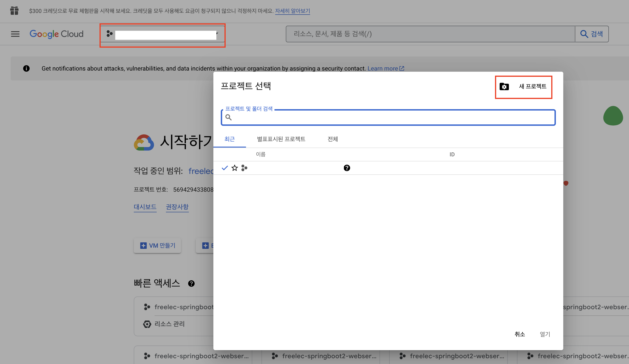Click the 취소 button
The height and width of the screenshot is (364, 629).
[x=520, y=334]
